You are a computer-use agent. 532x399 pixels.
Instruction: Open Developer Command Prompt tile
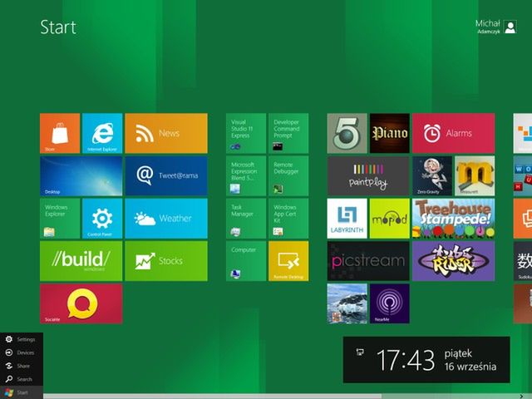coord(288,133)
